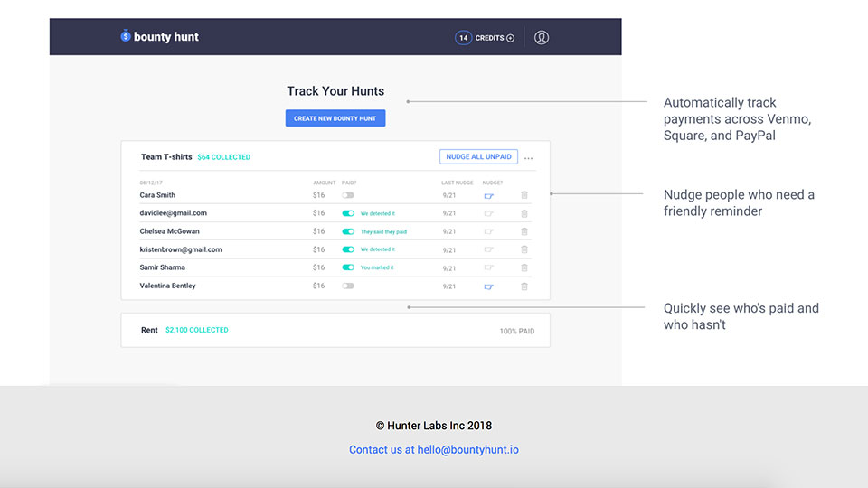Click the Track Your Hunts heading

pos(335,91)
